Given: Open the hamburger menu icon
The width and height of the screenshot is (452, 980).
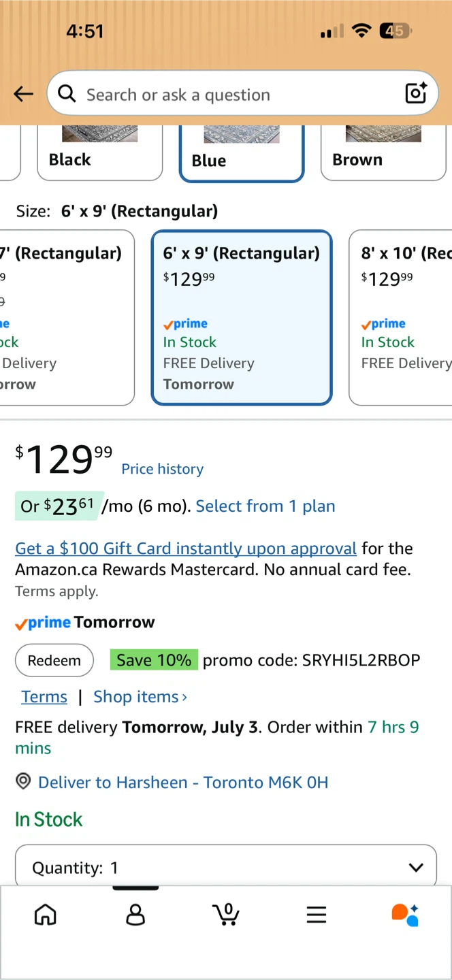Looking at the screenshot, I should coord(316,915).
